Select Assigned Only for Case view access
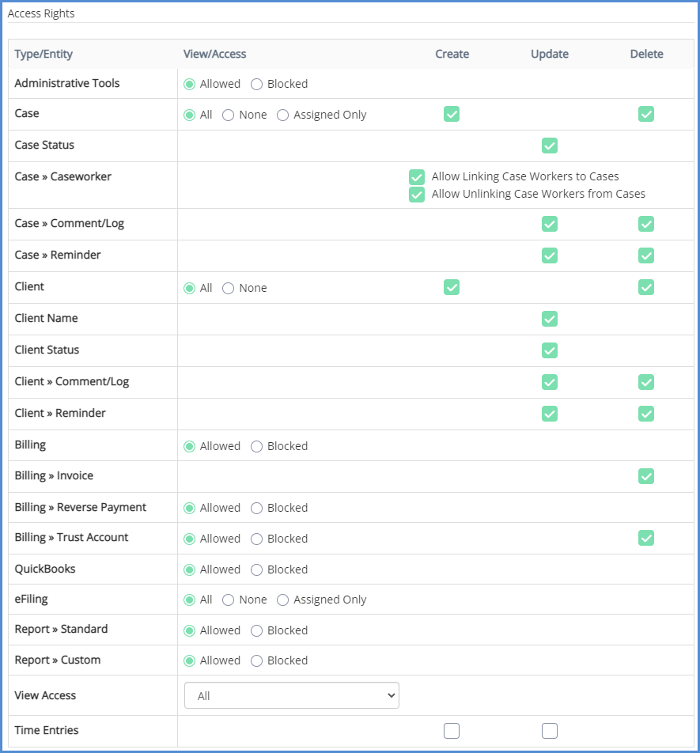The width and height of the screenshot is (700, 753). click(x=283, y=115)
